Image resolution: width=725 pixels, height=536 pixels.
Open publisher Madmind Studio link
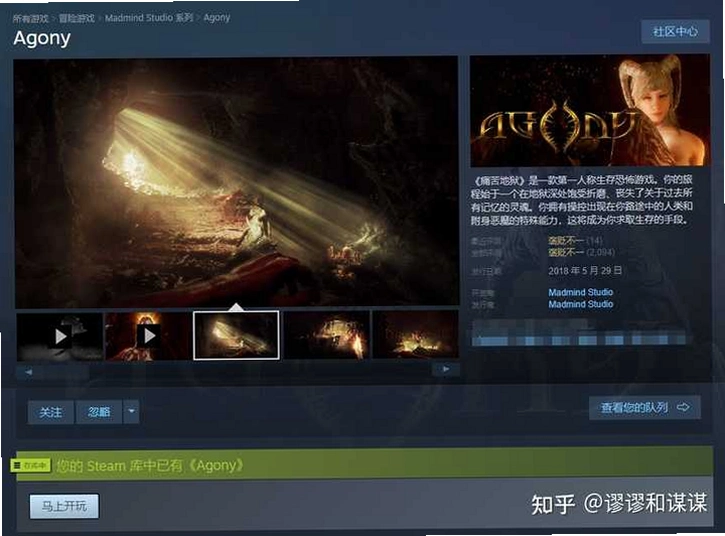(581, 304)
